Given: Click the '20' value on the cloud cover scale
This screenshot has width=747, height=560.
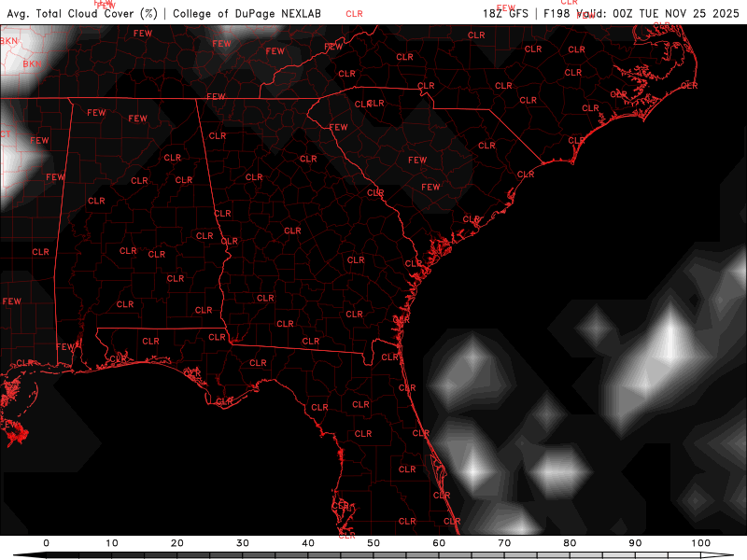Looking at the screenshot, I should [x=177, y=543].
